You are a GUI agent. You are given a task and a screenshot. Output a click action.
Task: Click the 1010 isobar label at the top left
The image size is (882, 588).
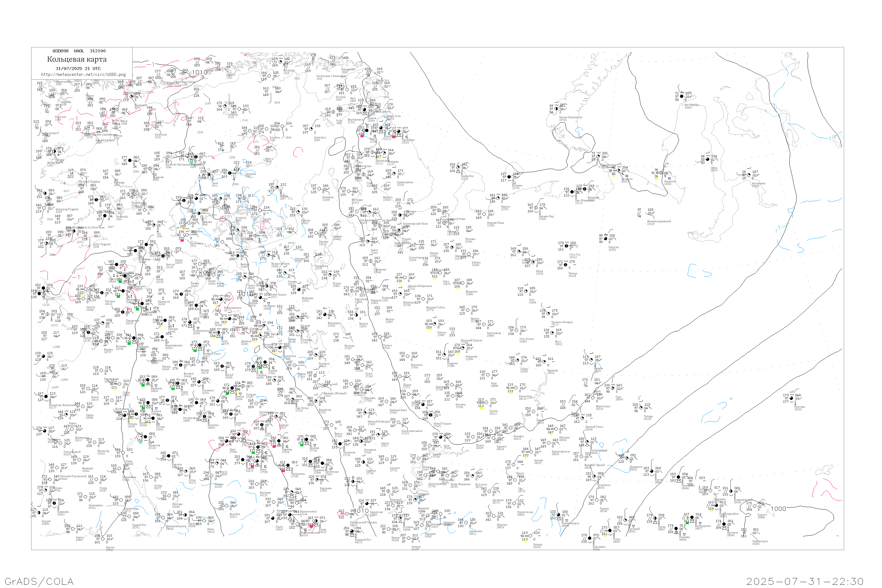(200, 72)
